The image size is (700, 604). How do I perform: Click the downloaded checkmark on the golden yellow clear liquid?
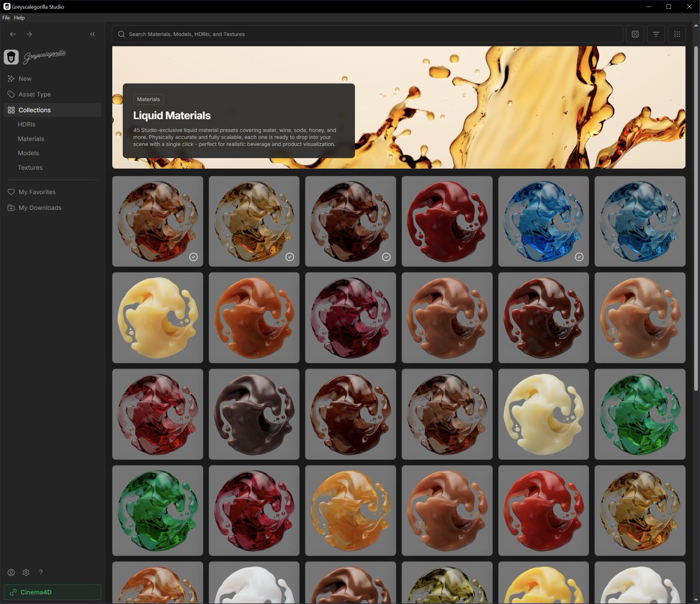[290, 257]
